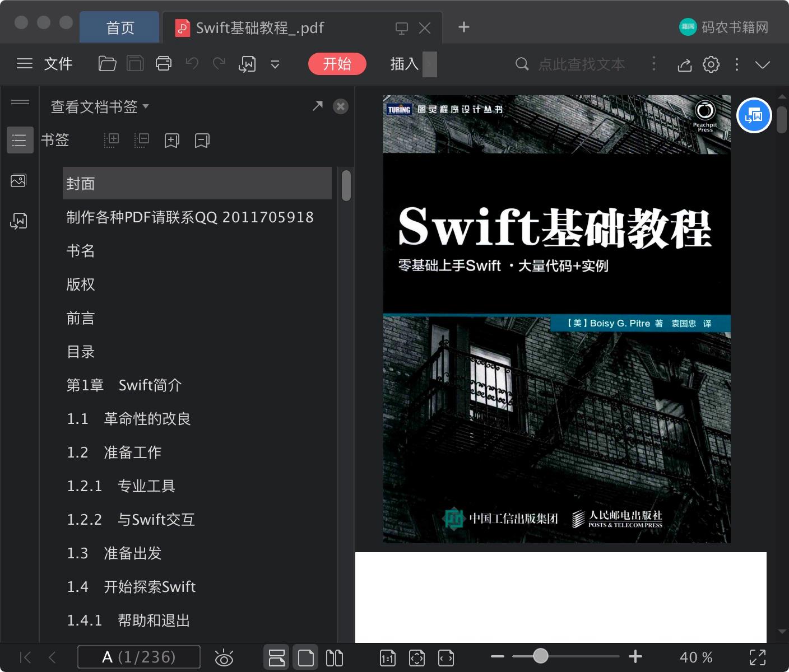Click the page number field A (1/236)

139,657
